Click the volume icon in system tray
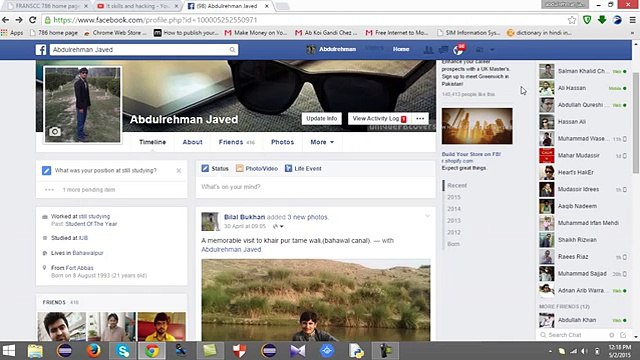 tap(585, 351)
